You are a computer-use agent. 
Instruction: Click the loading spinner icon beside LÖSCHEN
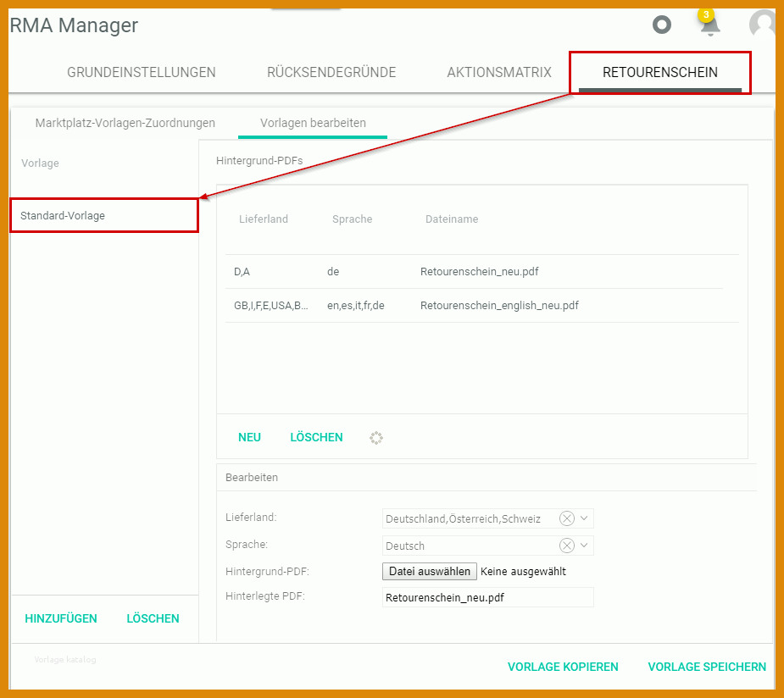(376, 438)
